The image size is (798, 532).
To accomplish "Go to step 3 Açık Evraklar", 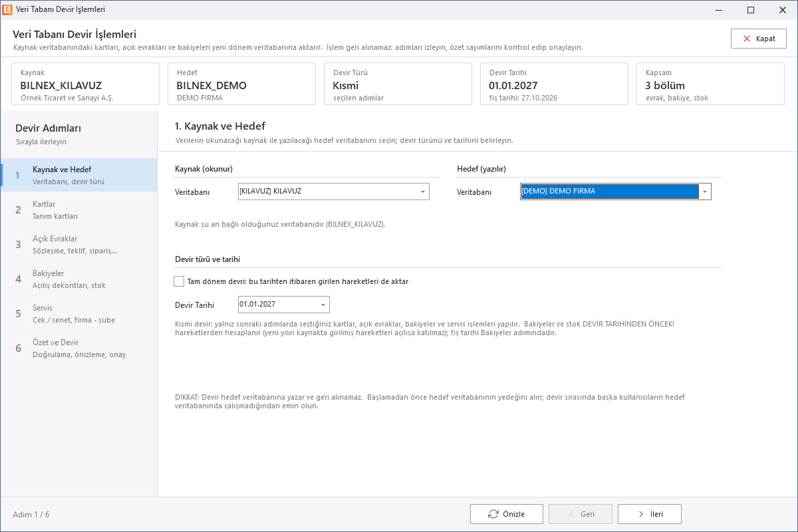I will pyautogui.click(x=78, y=244).
